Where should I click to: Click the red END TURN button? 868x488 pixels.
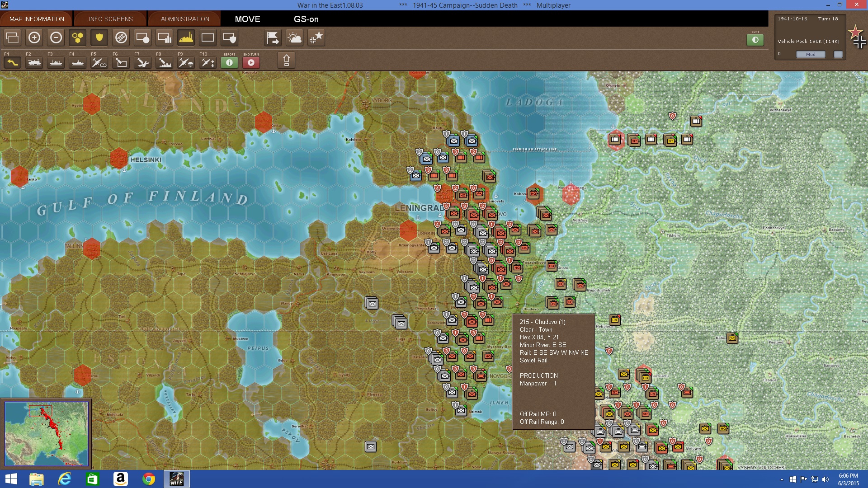click(x=251, y=62)
